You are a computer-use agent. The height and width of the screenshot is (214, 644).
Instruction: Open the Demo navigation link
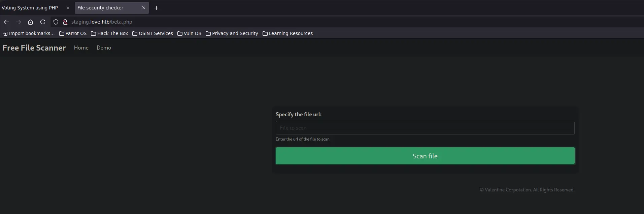pyautogui.click(x=104, y=48)
